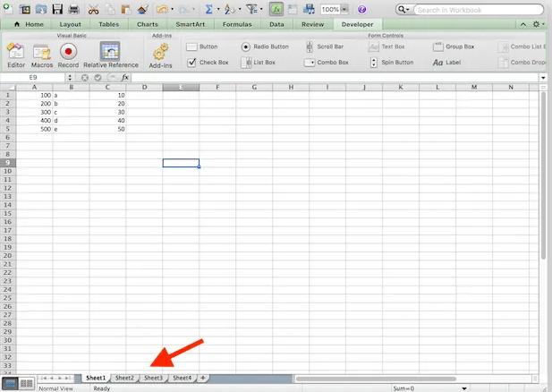Insert a List Box form control

tap(258, 63)
